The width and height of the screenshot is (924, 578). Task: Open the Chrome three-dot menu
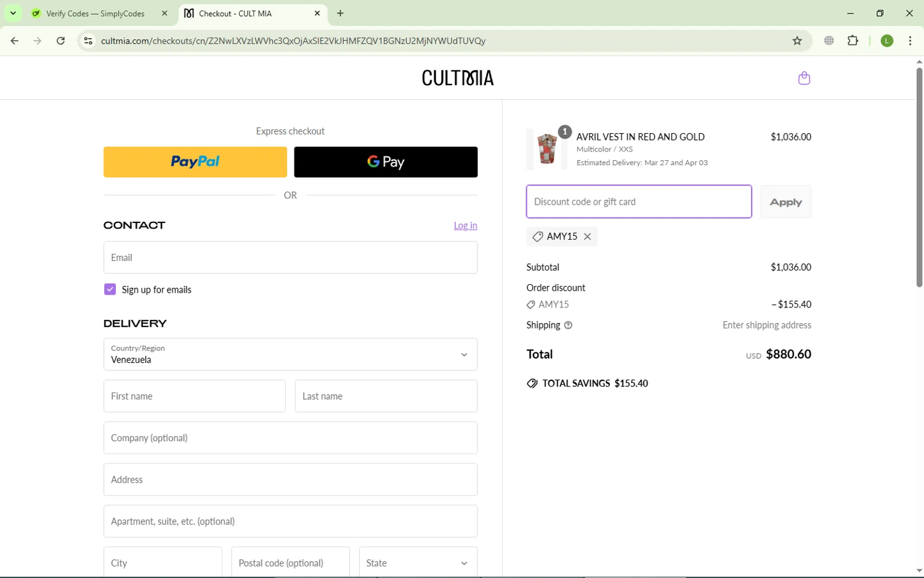(x=910, y=41)
